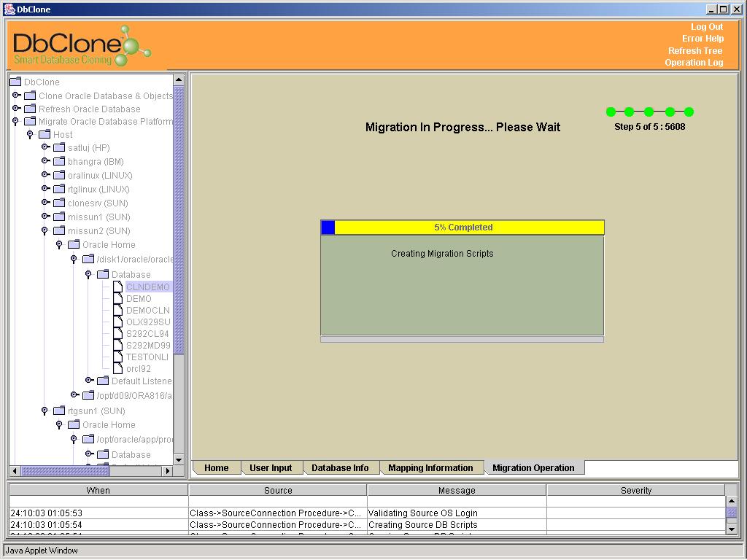747x560 pixels.
Task: Click the DEMOCLN database document icon
Action: pos(117,310)
